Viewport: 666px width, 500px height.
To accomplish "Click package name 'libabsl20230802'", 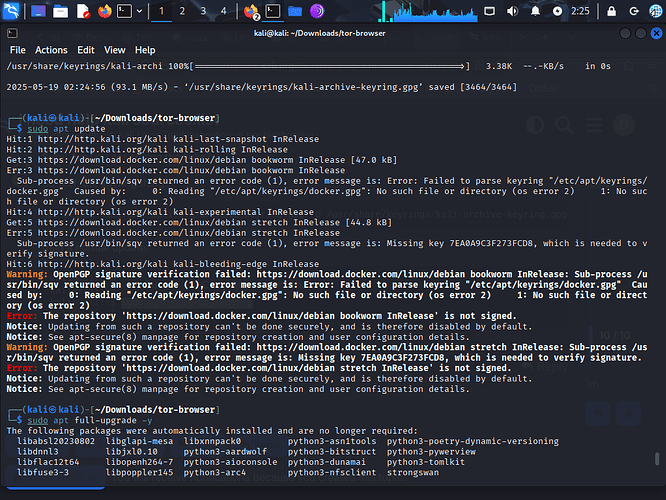I will click(56, 441).
